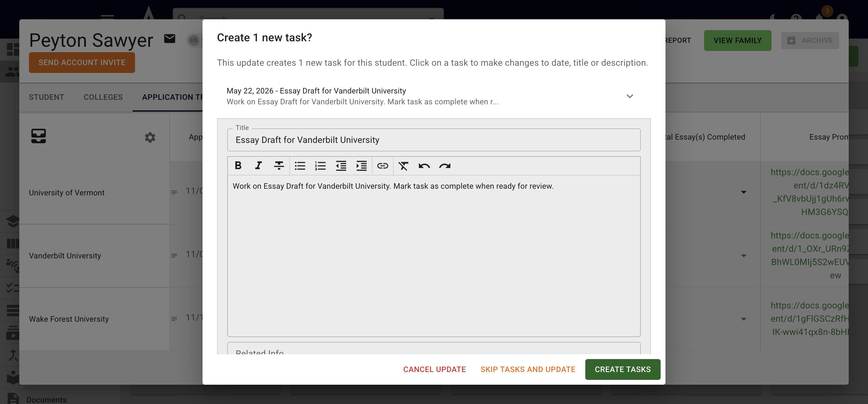Image resolution: width=868 pixels, height=404 pixels.
Task: Open notes icon for Wake Forest University
Action: tap(174, 319)
